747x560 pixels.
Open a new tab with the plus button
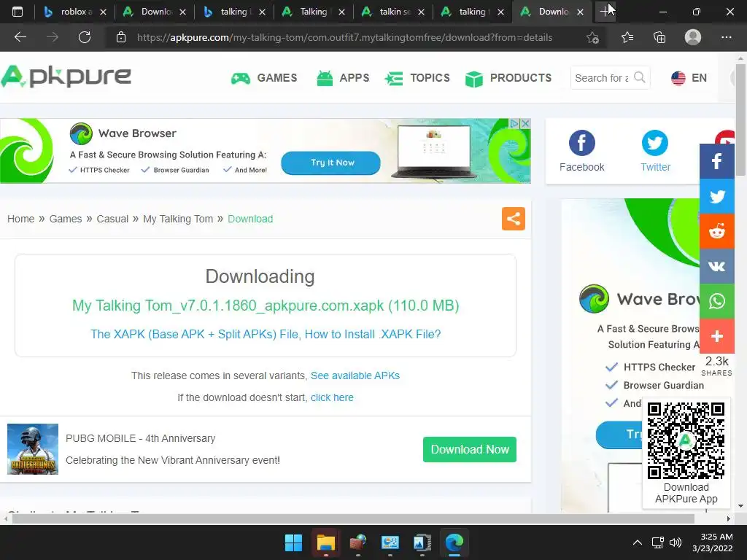pyautogui.click(x=605, y=12)
